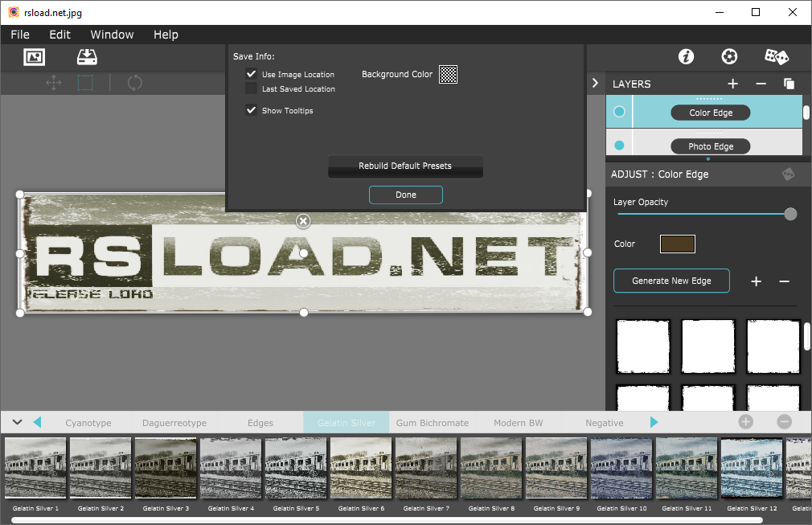Click the edge thumbnails vertical scrollbar
This screenshot has height=525, width=812.
(x=807, y=336)
